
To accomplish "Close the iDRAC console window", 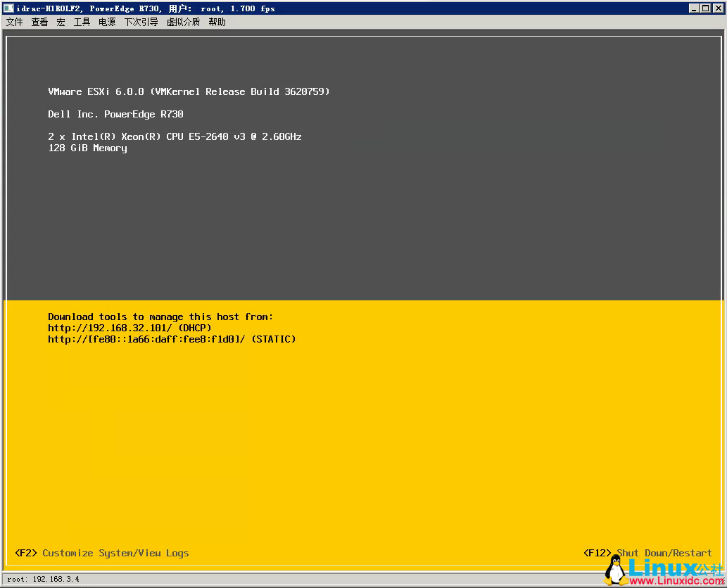I will (718, 8).
